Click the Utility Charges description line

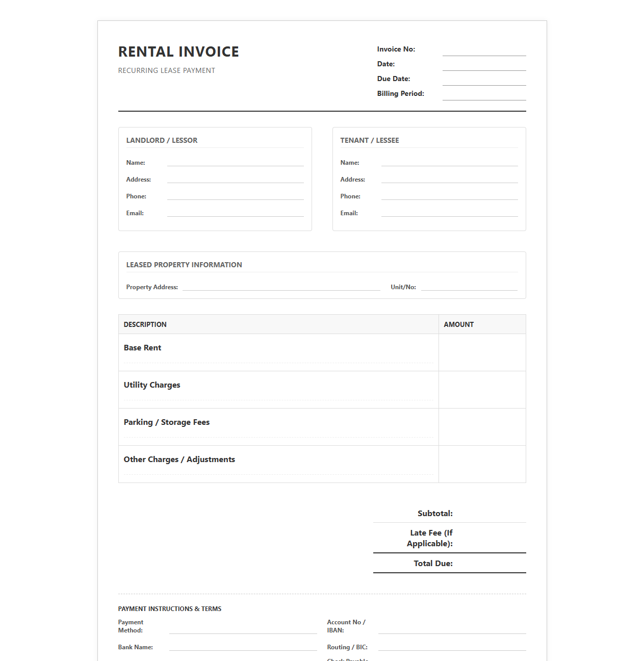click(x=278, y=396)
